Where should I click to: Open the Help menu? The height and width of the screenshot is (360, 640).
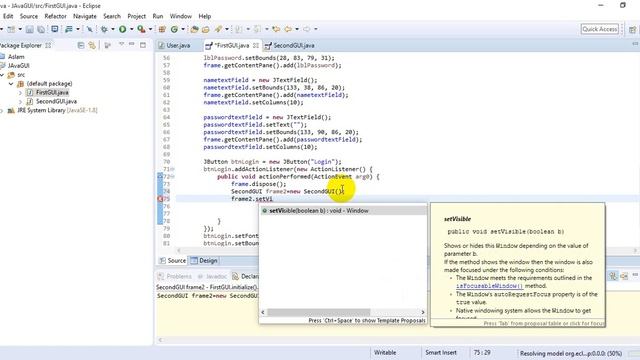204,16
